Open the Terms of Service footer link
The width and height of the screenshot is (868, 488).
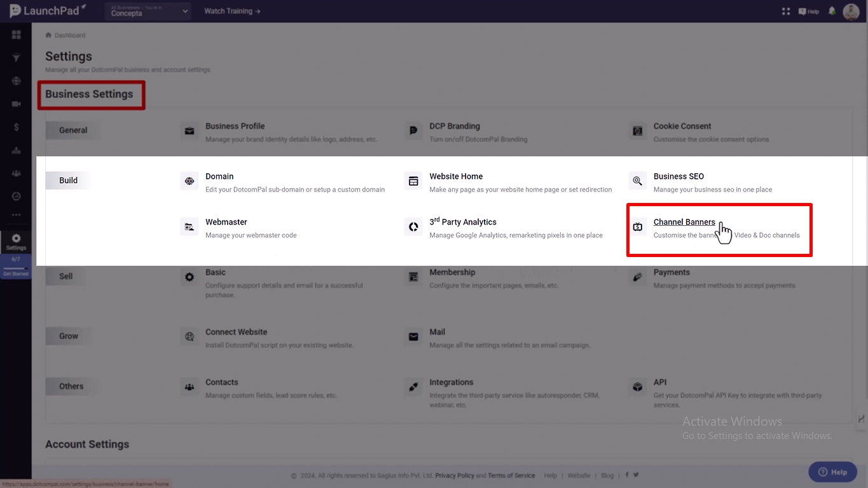(511, 475)
